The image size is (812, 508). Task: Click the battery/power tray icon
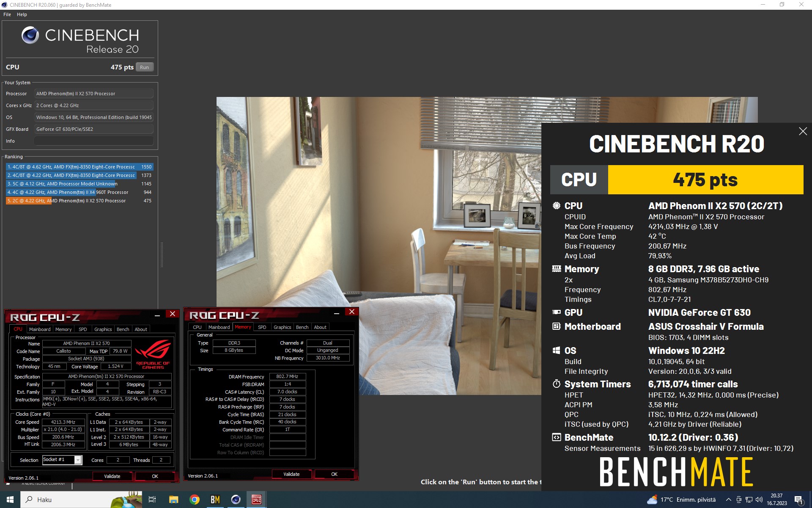(x=739, y=500)
